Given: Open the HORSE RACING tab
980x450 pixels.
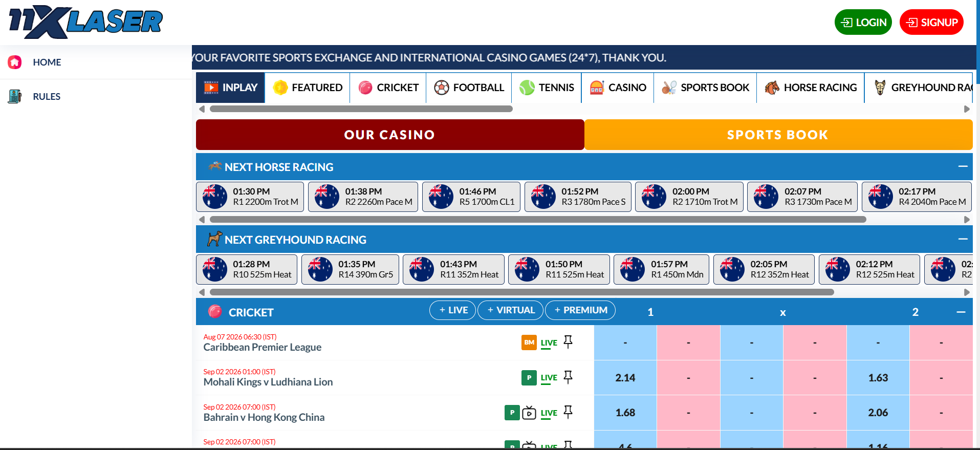Looking at the screenshot, I should pyautogui.click(x=811, y=88).
